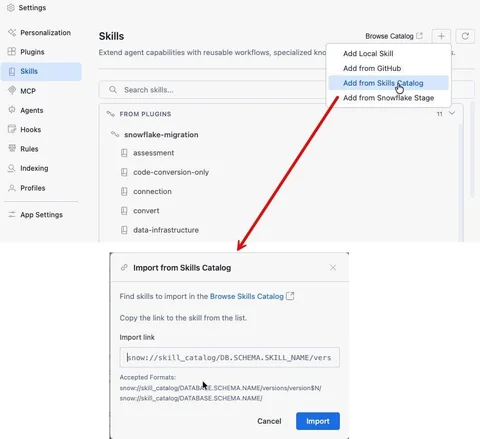Open the code-conversion-only skill
480x439 pixels.
tap(171, 172)
